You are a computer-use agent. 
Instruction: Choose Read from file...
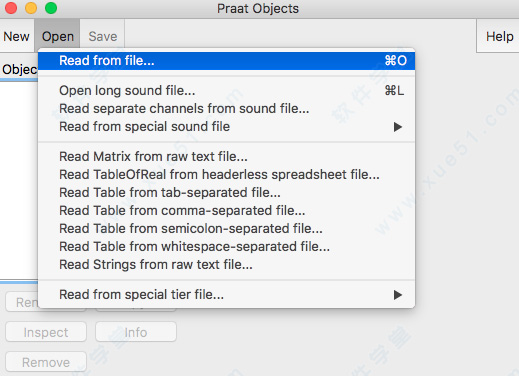click(x=227, y=61)
